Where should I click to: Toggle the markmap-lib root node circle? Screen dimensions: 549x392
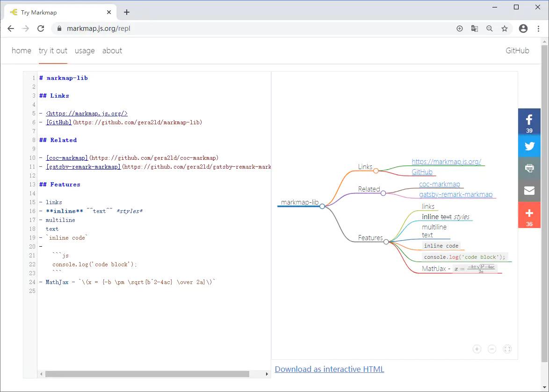click(322, 206)
